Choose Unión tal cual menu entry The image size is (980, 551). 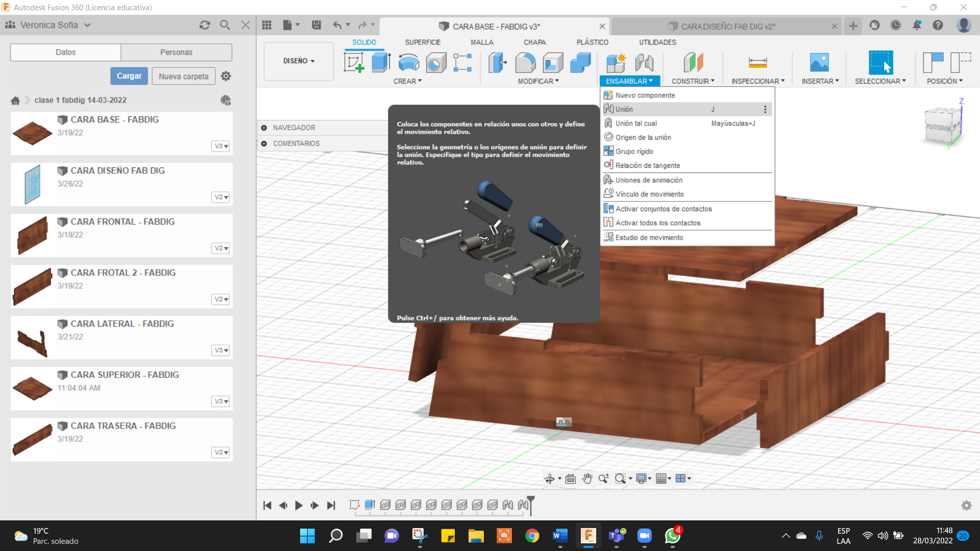687,123
